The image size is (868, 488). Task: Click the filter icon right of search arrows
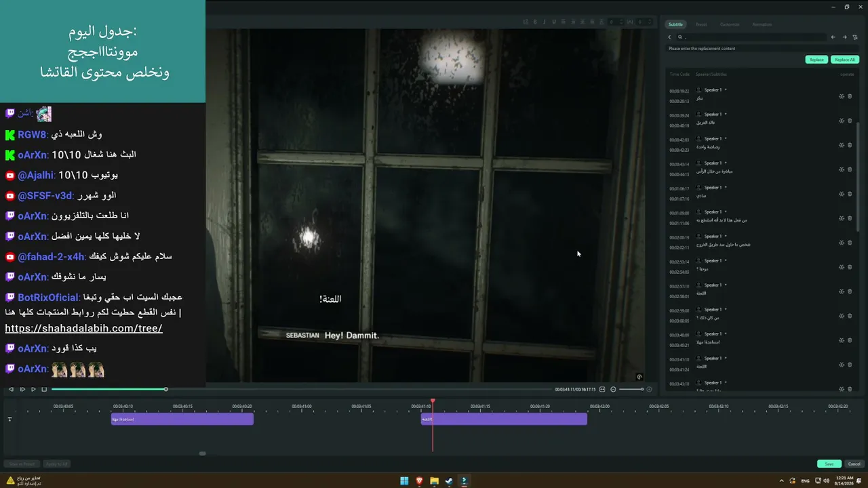(855, 37)
